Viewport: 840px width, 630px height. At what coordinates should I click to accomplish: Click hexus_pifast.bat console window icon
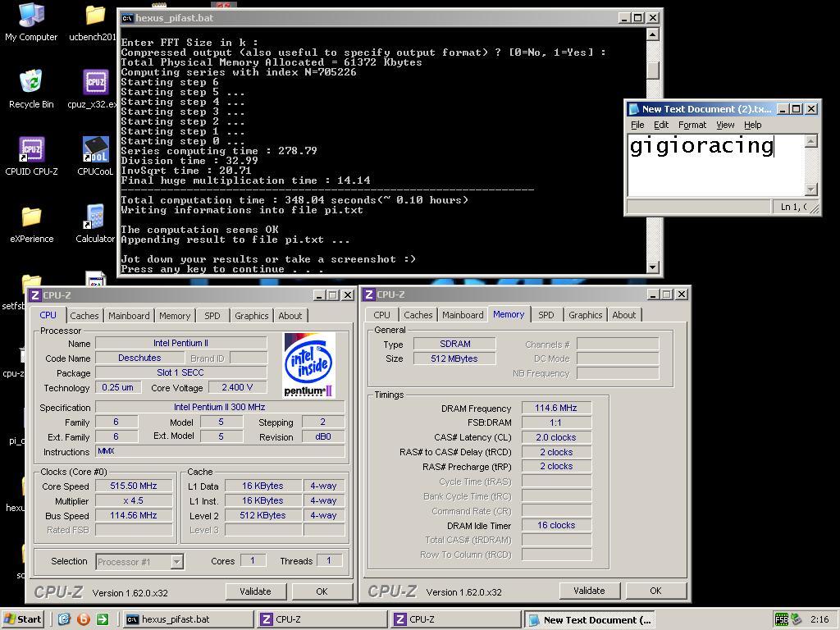pyautogui.click(x=127, y=18)
